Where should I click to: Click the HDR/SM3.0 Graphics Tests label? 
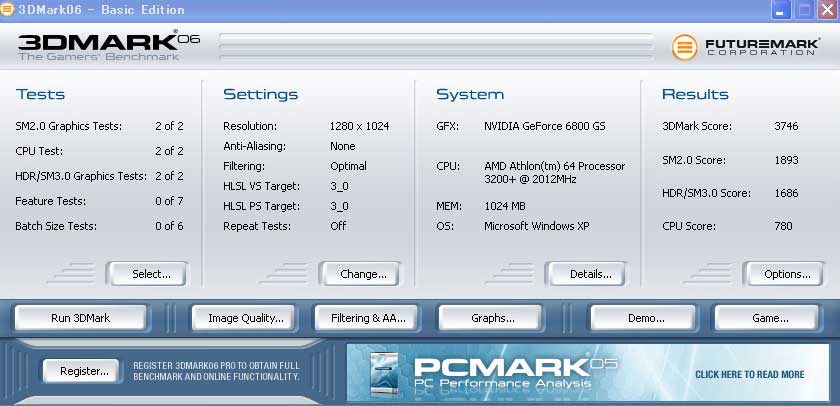[81, 176]
